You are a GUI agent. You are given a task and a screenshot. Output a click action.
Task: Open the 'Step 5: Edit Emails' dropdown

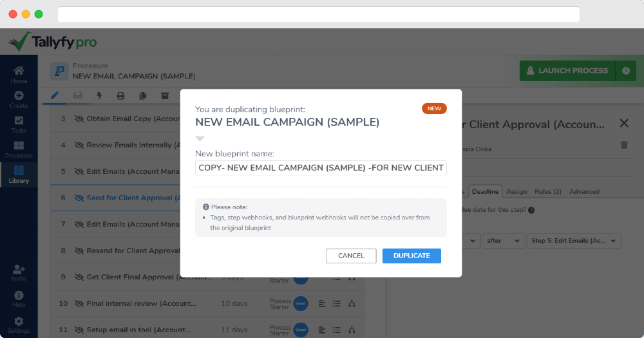pos(574,241)
